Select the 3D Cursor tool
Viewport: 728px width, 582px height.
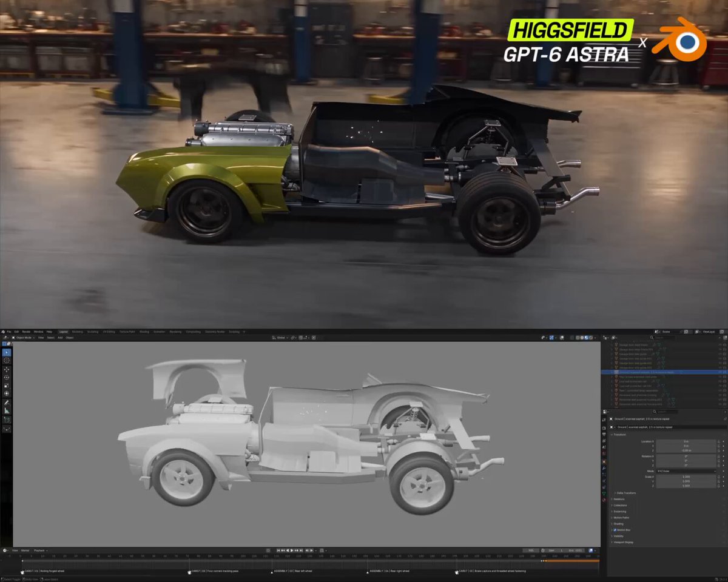tap(7, 361)
